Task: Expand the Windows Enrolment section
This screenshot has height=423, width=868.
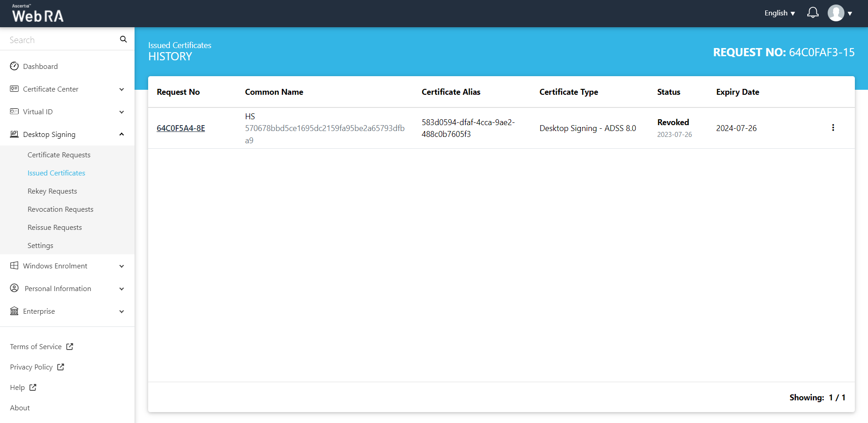Action: (x=121, y=266)
